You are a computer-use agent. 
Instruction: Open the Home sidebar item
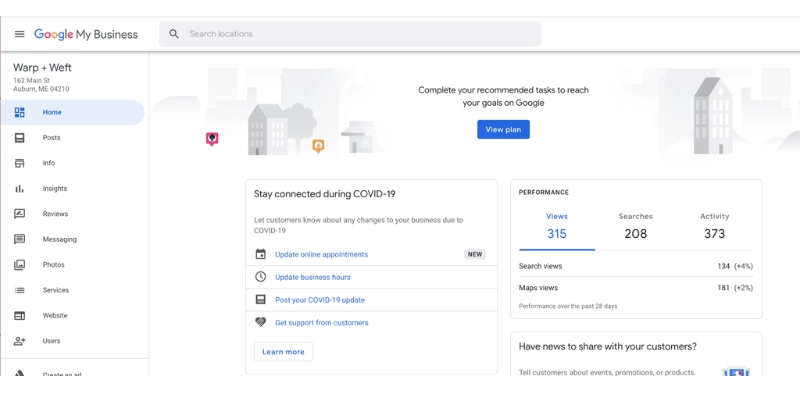click(x=72, y=112)
